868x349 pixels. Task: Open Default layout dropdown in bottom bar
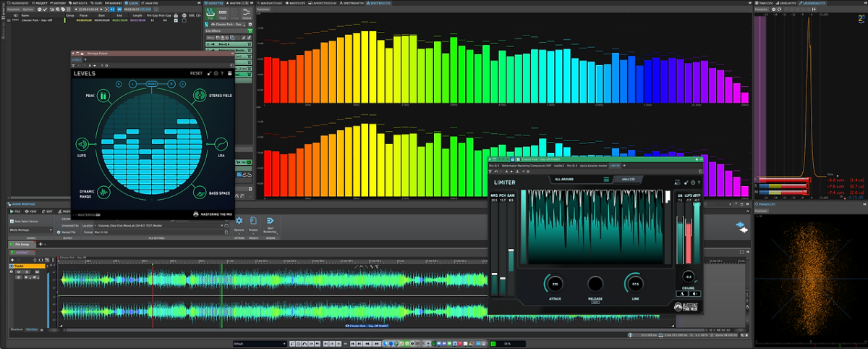coord(259,342)
